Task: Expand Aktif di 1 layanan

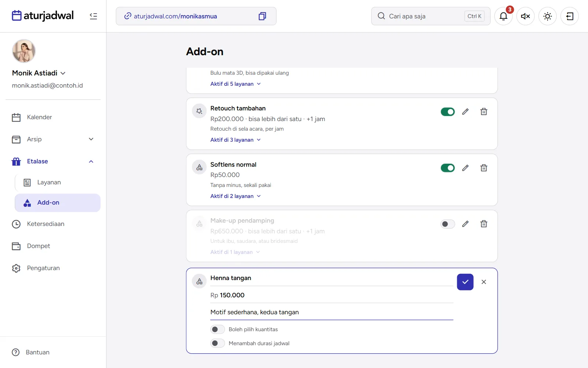Action: 235,252
